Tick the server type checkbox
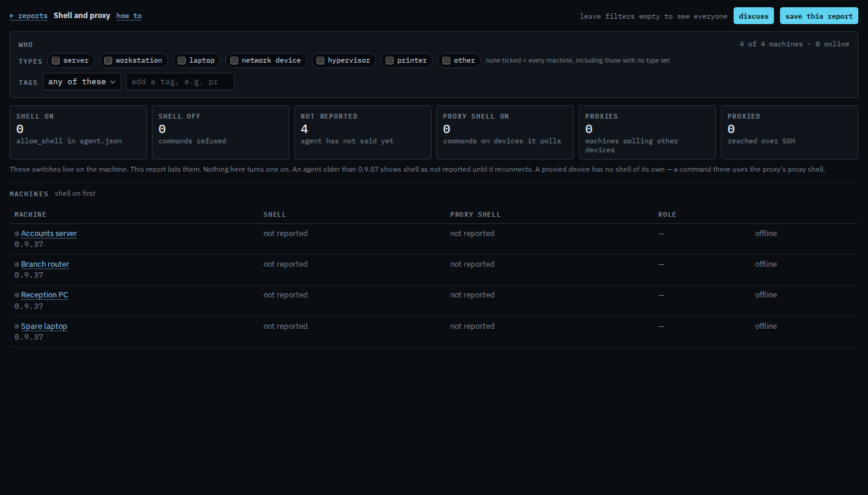Viewport: 868px width, 495px height. (56, 60)
